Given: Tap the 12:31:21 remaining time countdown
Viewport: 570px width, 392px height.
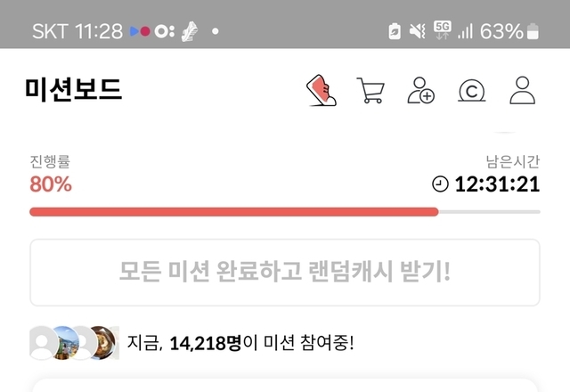Looking at the screenshot, I should 497,184.
